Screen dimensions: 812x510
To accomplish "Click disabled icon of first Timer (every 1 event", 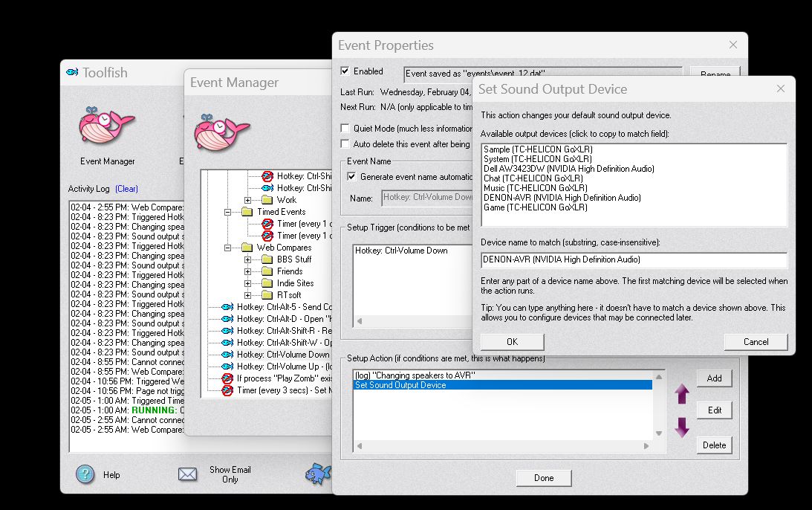I will point(267,224).
